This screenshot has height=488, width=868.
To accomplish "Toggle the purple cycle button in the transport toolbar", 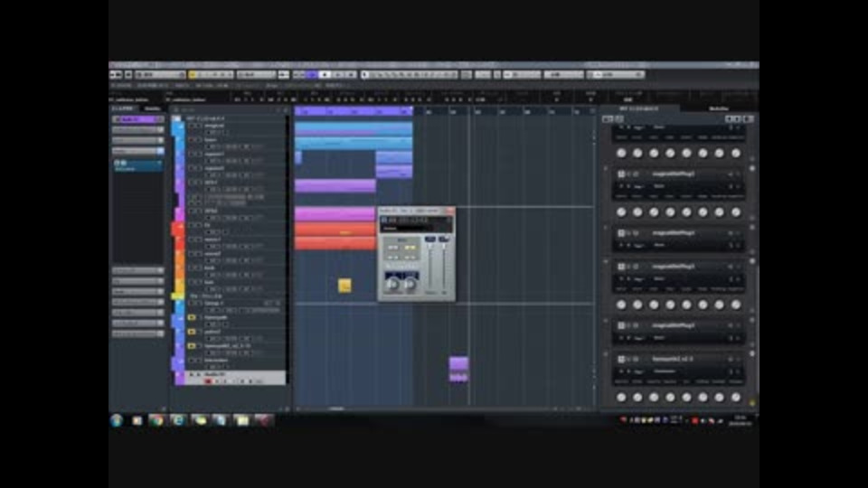I will click(312, 75).
